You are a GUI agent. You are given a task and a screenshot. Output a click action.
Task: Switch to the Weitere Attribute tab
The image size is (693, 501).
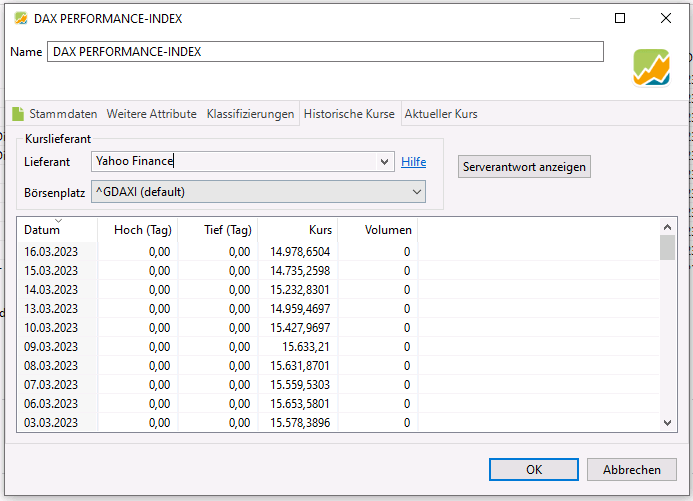(152, 114)
